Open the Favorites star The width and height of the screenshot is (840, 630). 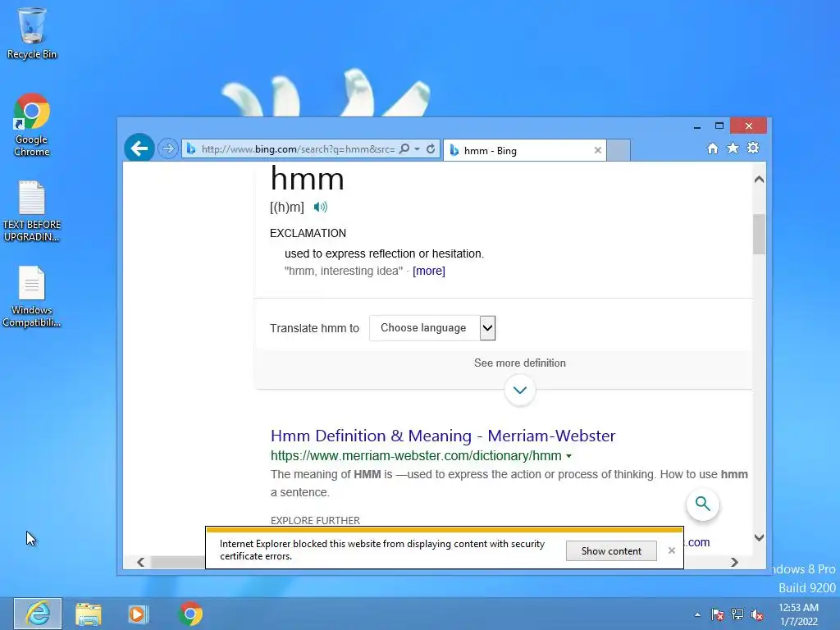click(x=733, y=148)
